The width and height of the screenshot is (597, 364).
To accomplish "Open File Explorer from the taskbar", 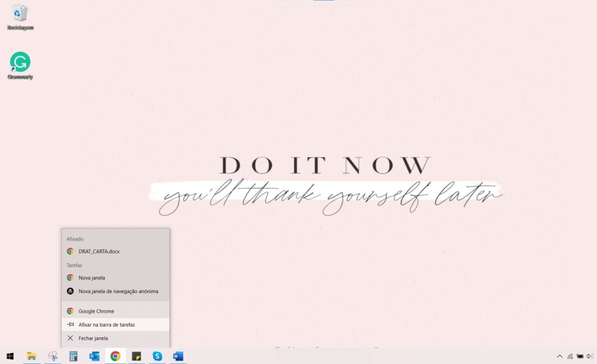I will tap(31, 356).
